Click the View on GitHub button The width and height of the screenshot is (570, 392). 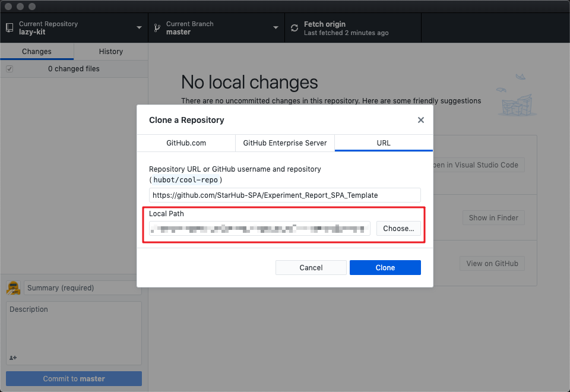tap(492, 264)
